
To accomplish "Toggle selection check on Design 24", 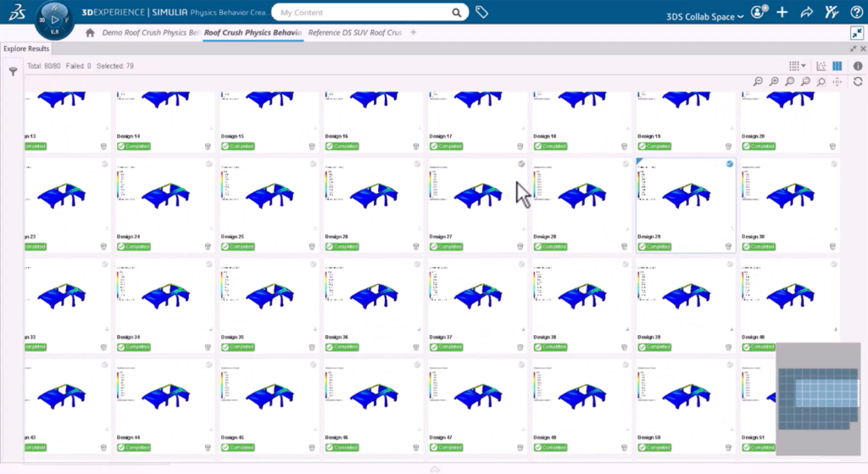I will point(209,164).
